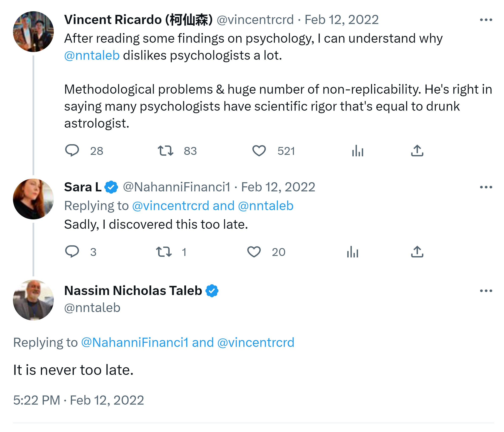Reply to Vincent Ricardo's tweet

(x=72, y=151)
